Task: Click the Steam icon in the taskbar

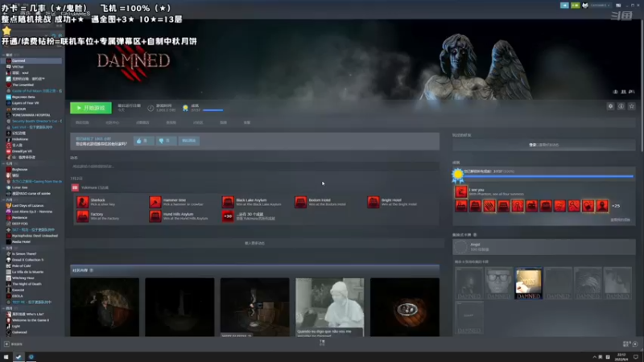Action: (x=19, y=357)
